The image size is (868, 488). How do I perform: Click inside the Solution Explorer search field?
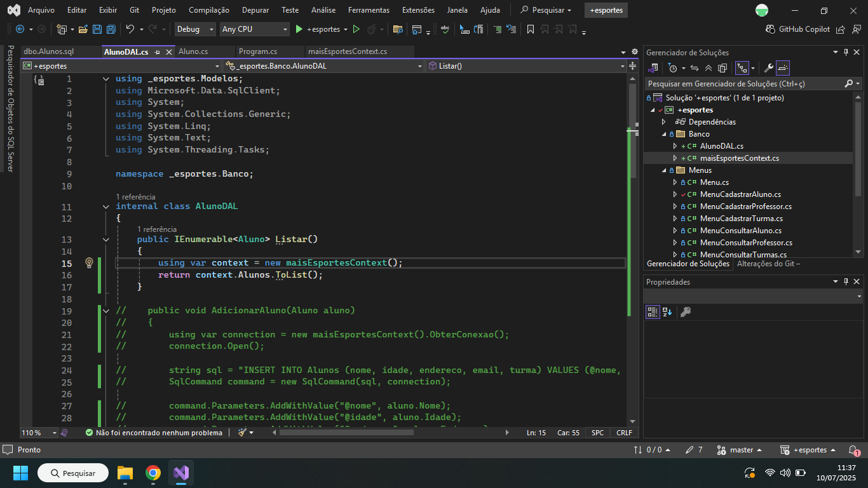pyautogui.click(x=745, y=83)
